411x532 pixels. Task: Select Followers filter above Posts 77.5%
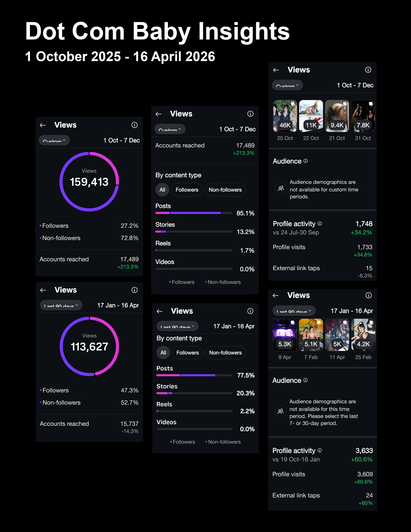coord(187,353)
